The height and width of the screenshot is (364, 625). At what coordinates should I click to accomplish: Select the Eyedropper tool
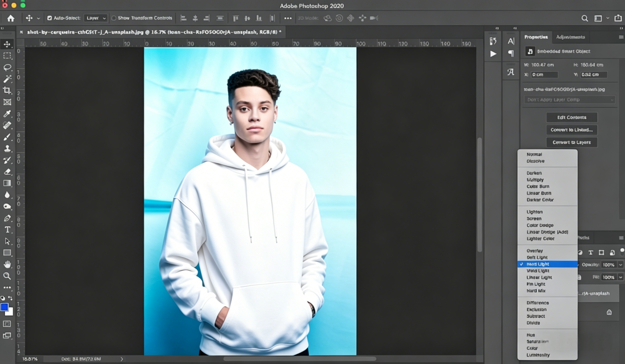coord(7,114)
